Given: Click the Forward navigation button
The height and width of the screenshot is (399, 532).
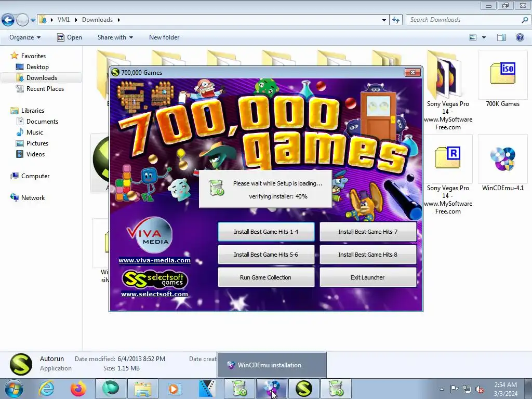Looking at the screenshot, I should [22, 20].
